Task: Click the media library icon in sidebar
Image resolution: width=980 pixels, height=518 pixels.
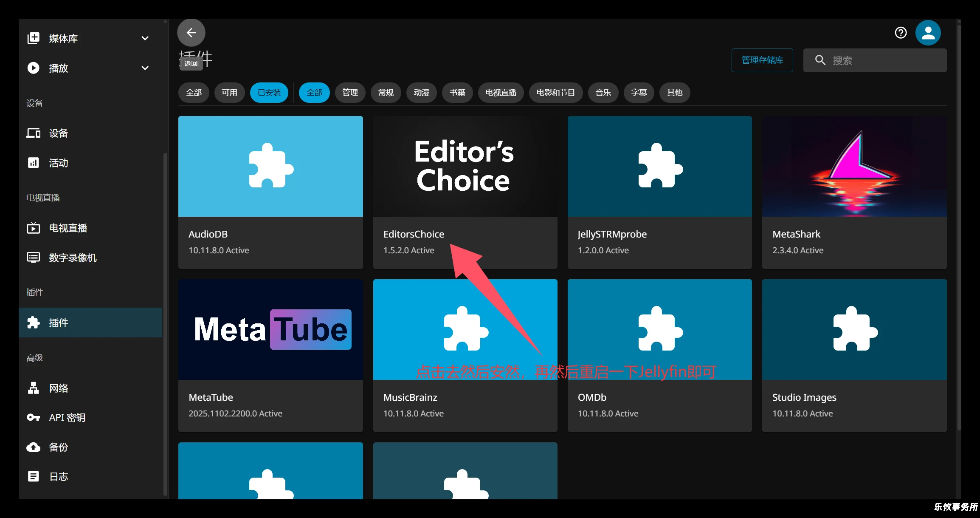Action: click(34, 38)
